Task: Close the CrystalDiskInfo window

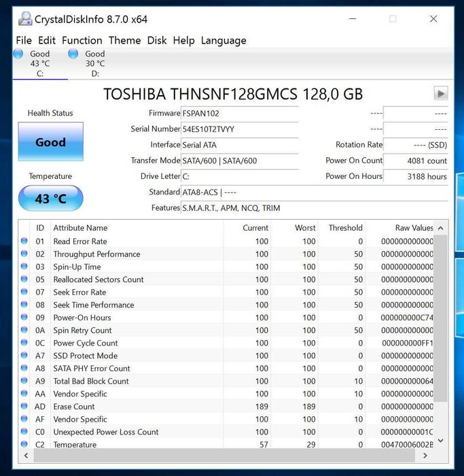Action: tap(433, 19)
